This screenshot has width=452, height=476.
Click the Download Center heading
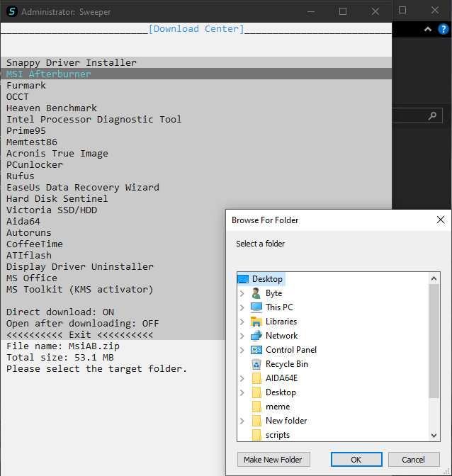(196, 29)
